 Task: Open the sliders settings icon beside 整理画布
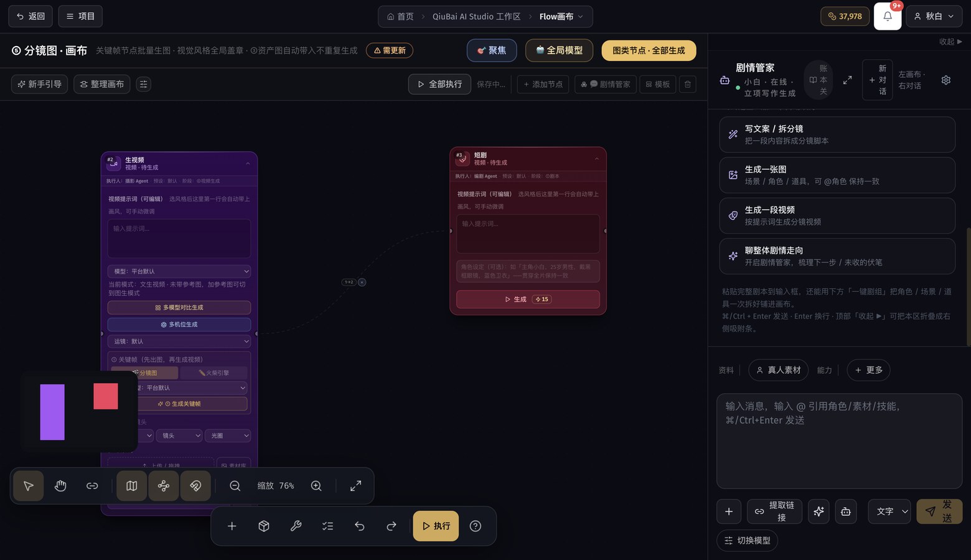(x=144, y=84)
